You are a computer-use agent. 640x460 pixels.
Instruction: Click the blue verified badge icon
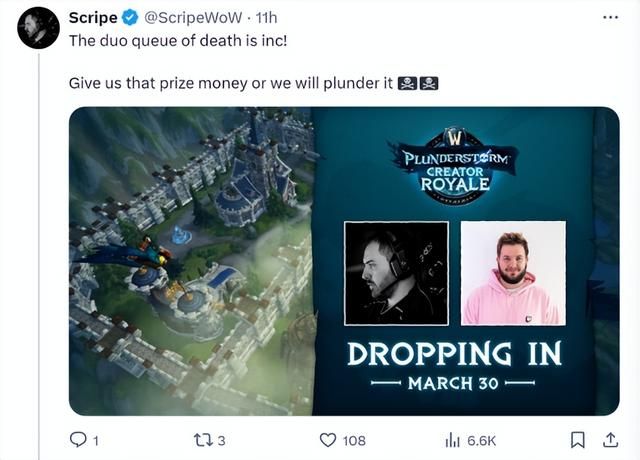[130, 18]
